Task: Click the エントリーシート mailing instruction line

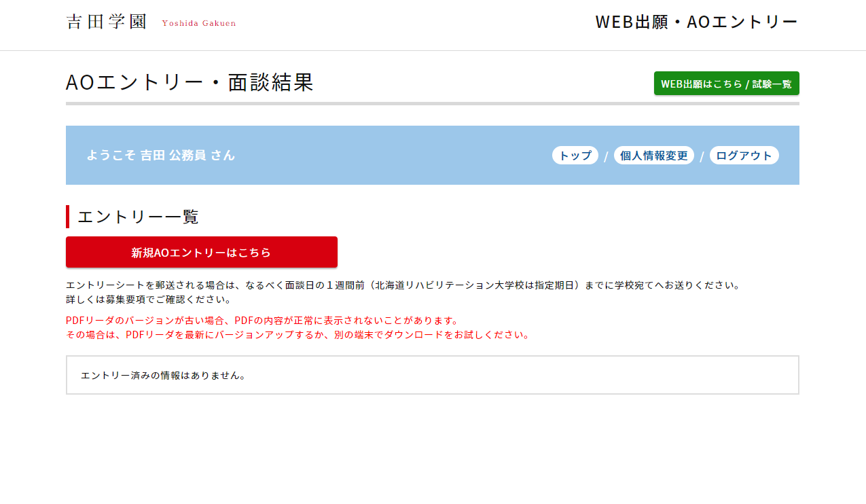Action: 402,285
